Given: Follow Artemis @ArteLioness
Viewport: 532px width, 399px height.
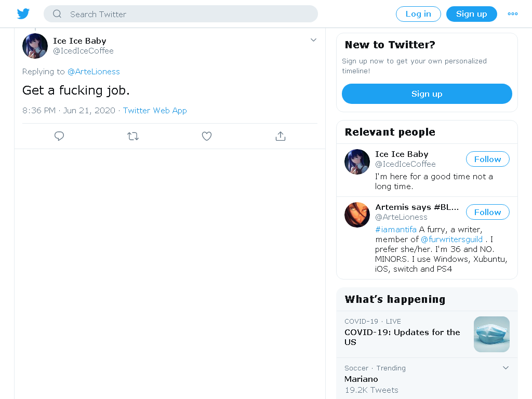Looking at the screenshot, I should (487, 212).
